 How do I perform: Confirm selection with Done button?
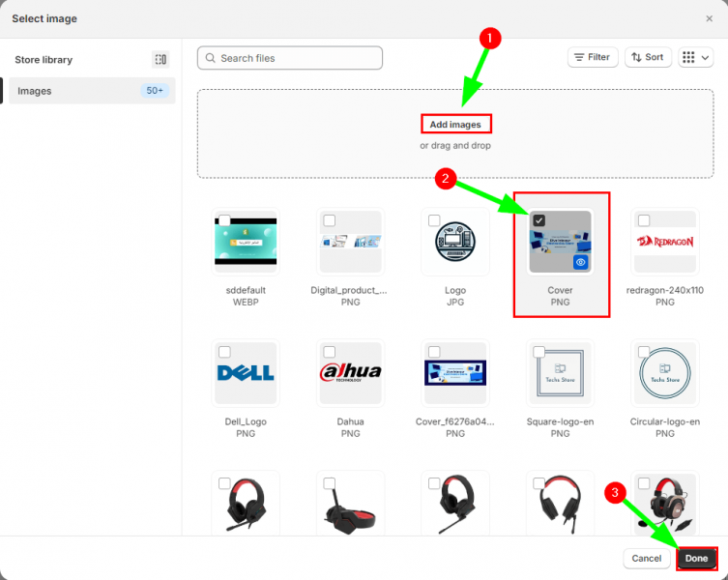point(696,558)
